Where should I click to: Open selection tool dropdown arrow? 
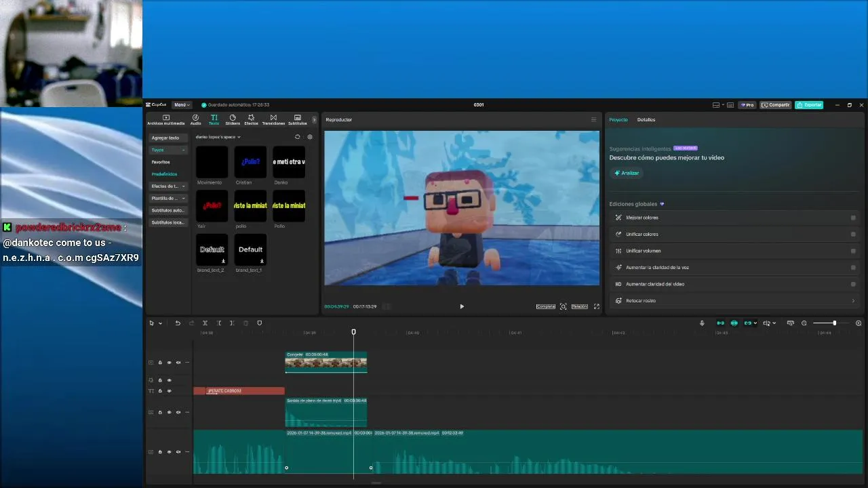(160, 323)
